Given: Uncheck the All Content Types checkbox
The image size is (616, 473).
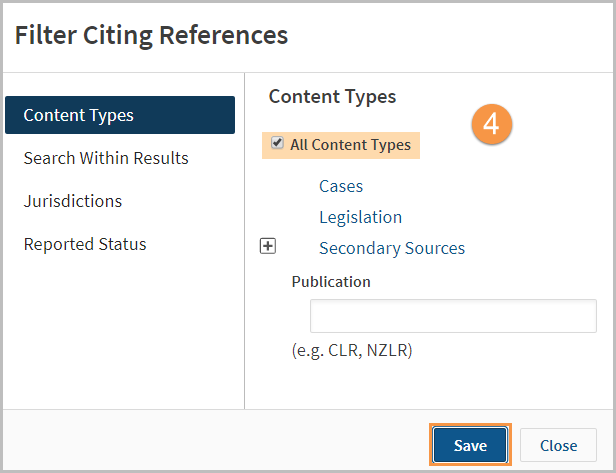Looking at the screenshot, I should pos(277,143).
